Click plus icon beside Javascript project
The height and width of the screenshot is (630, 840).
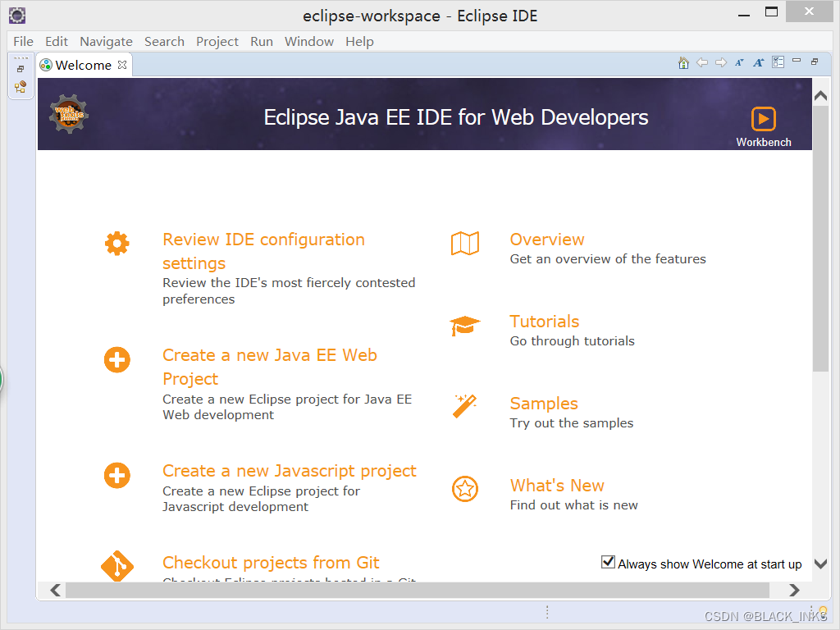(x=116, y=475)
